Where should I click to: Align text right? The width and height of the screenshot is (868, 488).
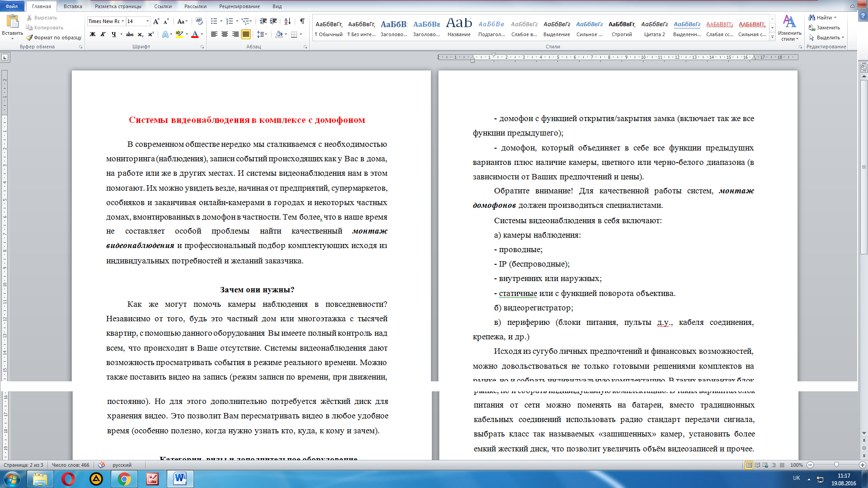point(235,34)
